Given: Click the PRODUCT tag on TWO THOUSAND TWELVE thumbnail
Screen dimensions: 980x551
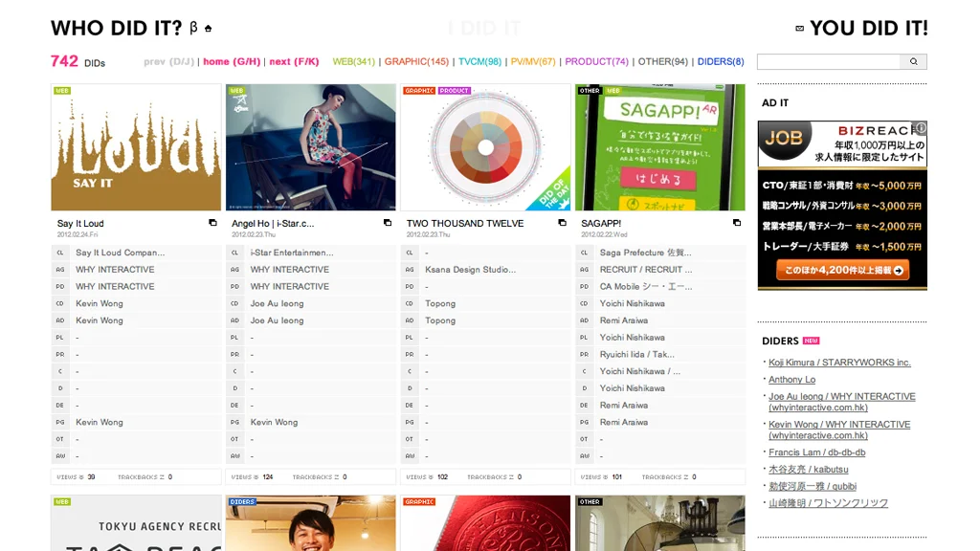Looking at the screenshot, I should tap(455, 91).
